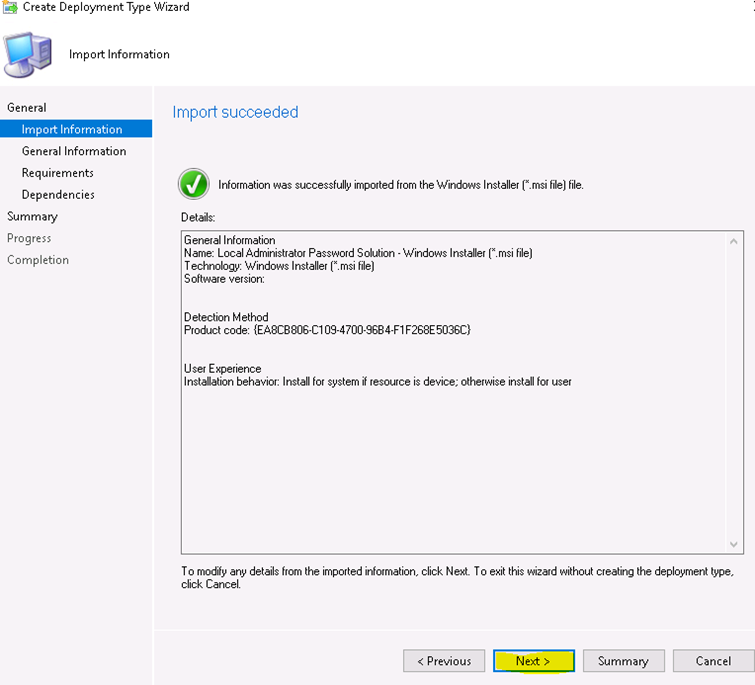
Task: Go back with the < Previous button
Action: (x=444, y=661)
